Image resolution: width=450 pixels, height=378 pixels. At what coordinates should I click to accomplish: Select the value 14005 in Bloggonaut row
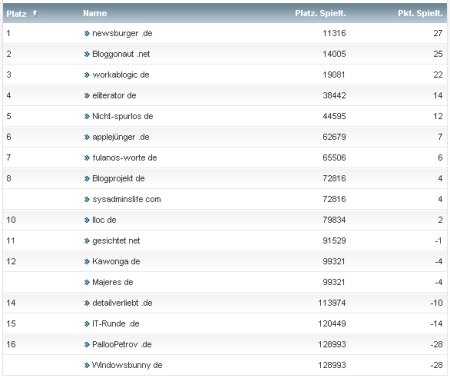(334, 54)
